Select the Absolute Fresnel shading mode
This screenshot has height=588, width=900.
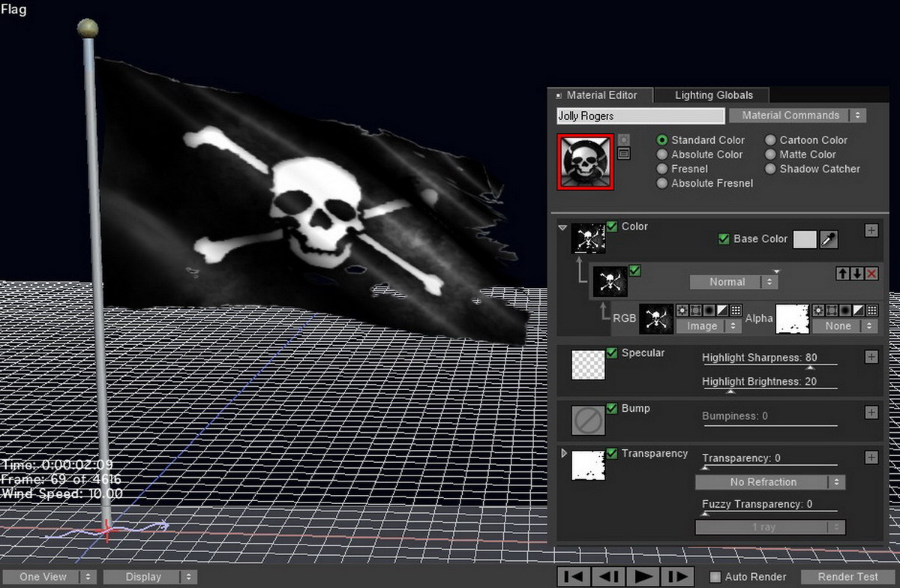(x=662, y=183)
